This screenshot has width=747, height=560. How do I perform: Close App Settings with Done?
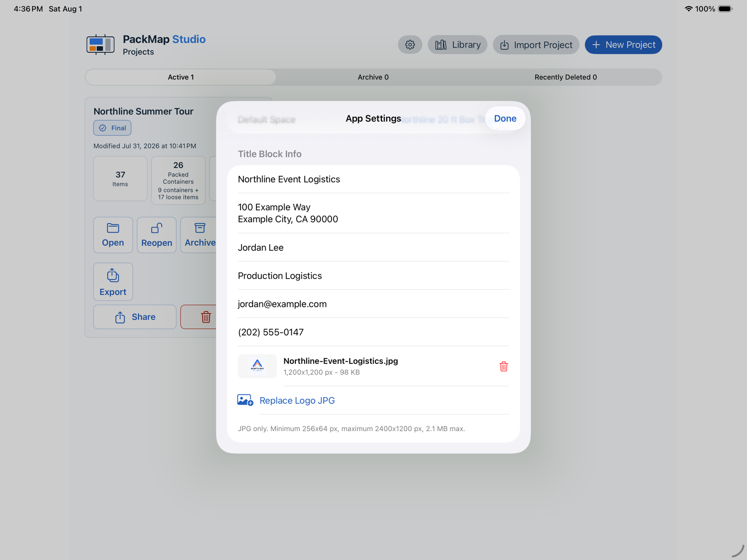tap(505, 119)
